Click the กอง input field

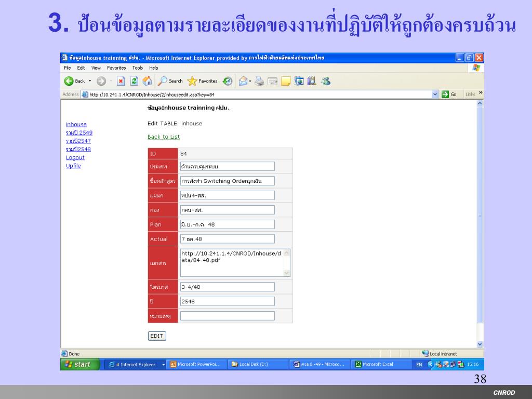pyautogui.click(x=228, y=210)
